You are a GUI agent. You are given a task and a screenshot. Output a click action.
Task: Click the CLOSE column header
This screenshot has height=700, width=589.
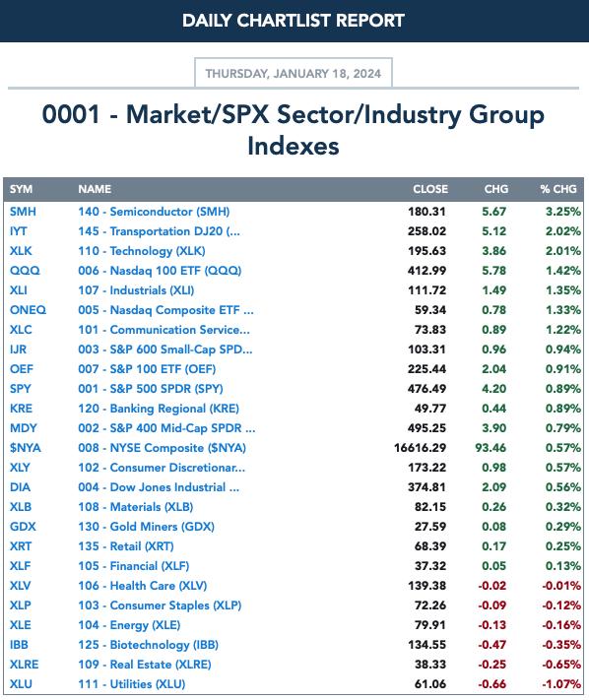[x=430, y=189]
